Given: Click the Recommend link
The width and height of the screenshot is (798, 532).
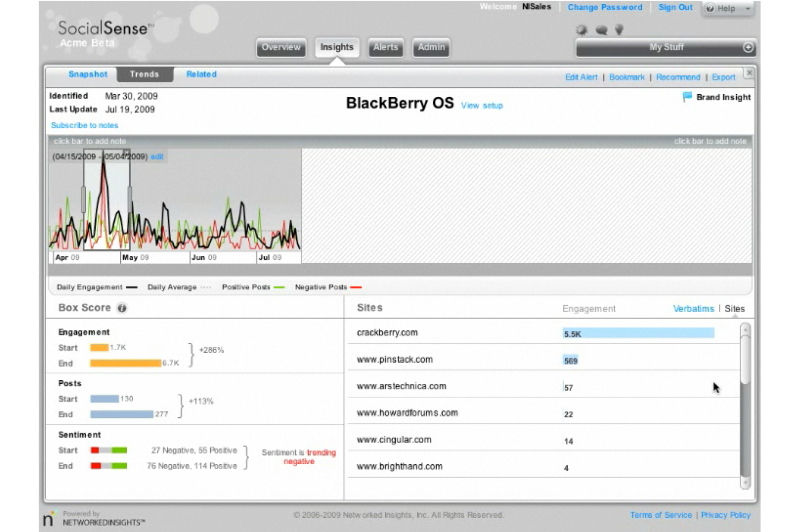Looking at the screenshot, I should click(678, 77).
